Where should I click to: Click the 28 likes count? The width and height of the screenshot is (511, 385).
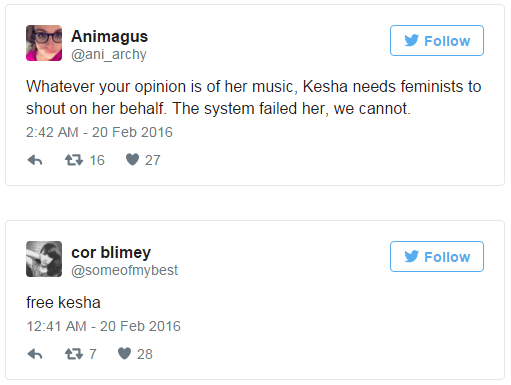coord(145,354)
